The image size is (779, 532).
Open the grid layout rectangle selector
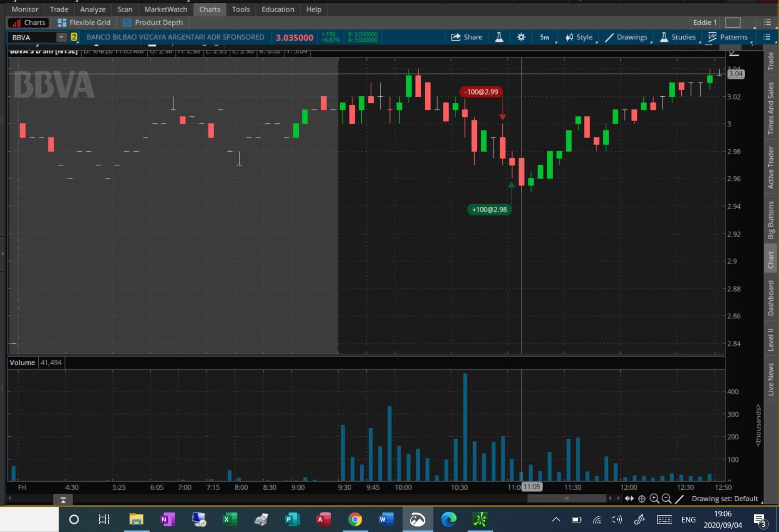pos(733,22)
